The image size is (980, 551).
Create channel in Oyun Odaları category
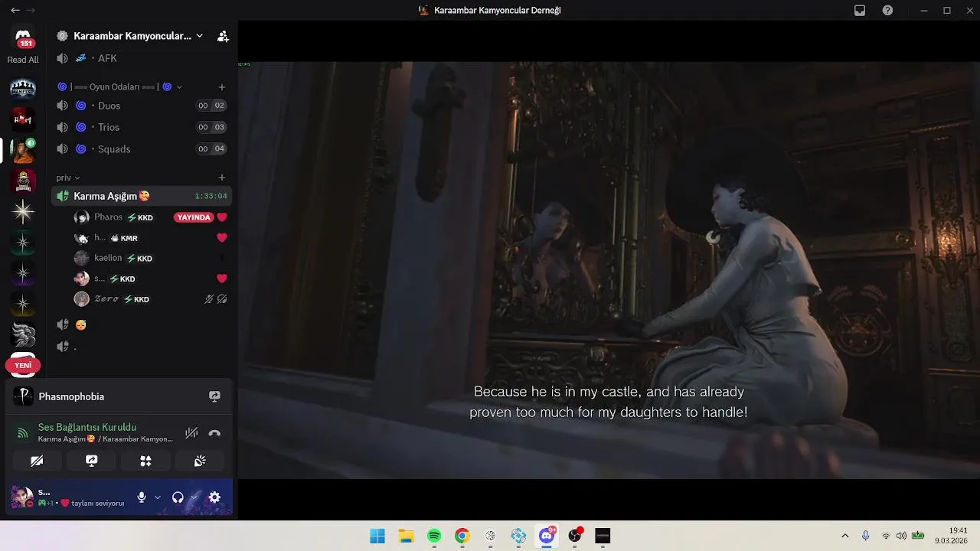pos(222,87)
